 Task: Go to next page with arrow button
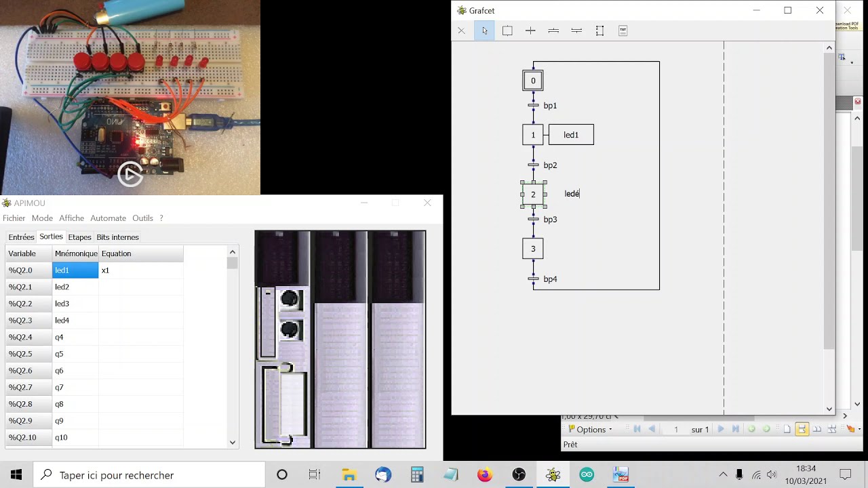pos(721,430)
